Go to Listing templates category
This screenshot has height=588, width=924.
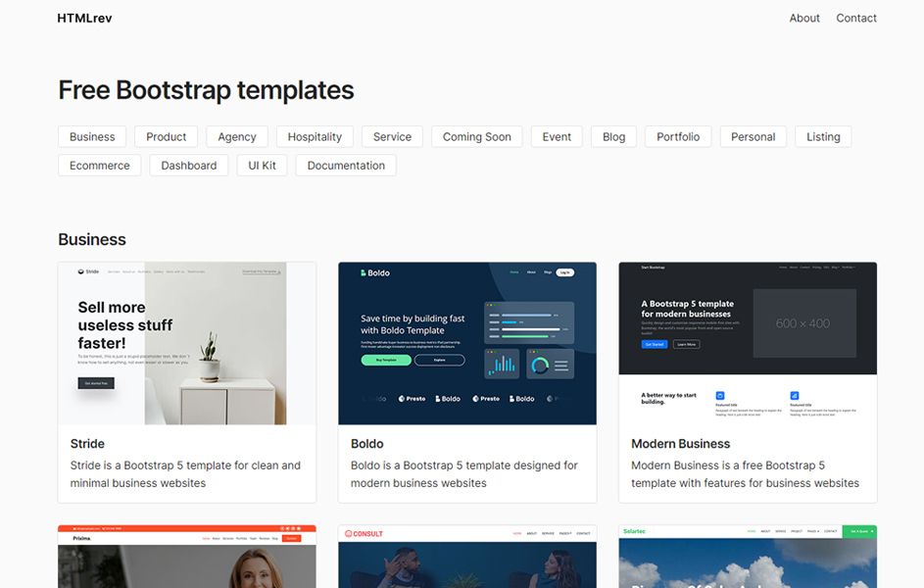[823, 136]
